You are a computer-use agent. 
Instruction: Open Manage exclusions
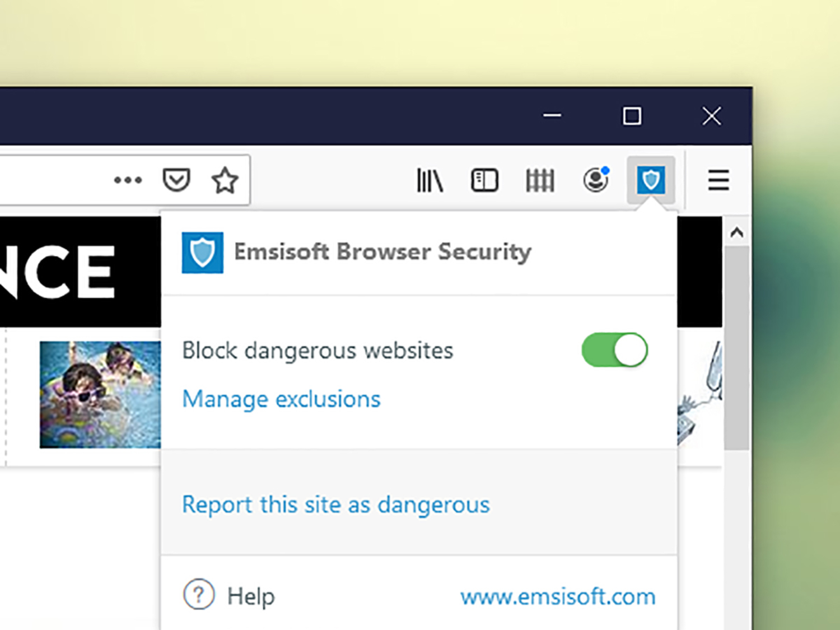pyautogui.click(x=281, y=399)
